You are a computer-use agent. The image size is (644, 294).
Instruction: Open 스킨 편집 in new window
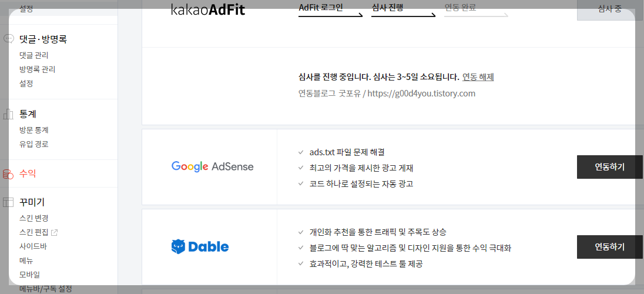point(34,232)
